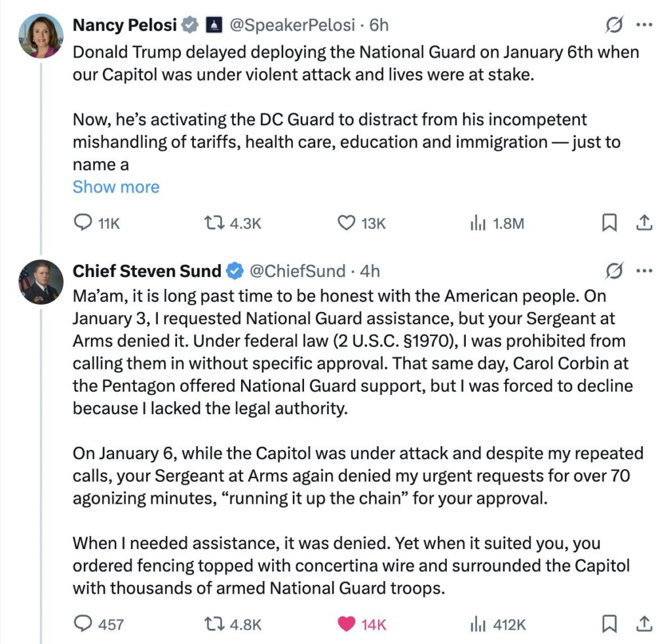Image resolution: width=671 pixels, height=644 pixels.
Task: View analytics on Sund's tweet
Action: (478, 624)
